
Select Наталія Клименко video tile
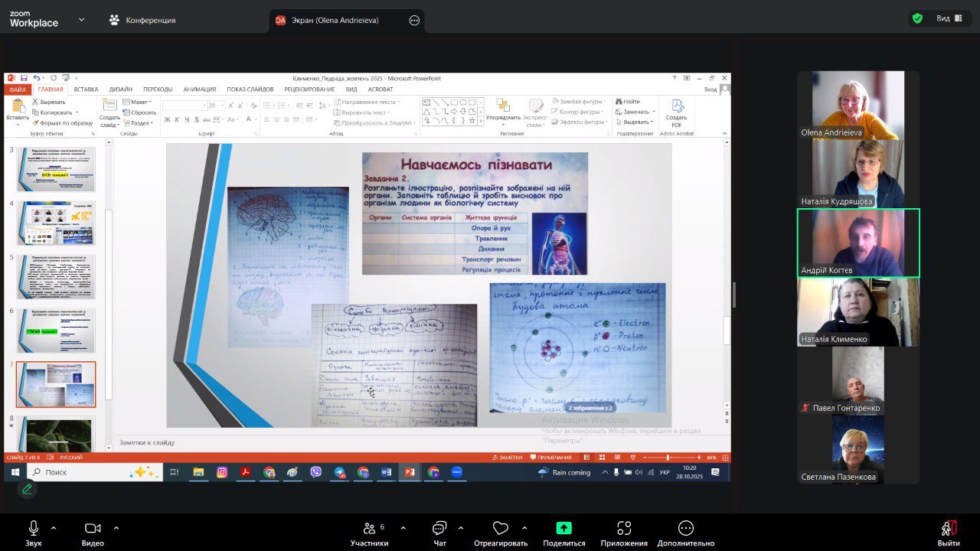click(x=858, y=311)
